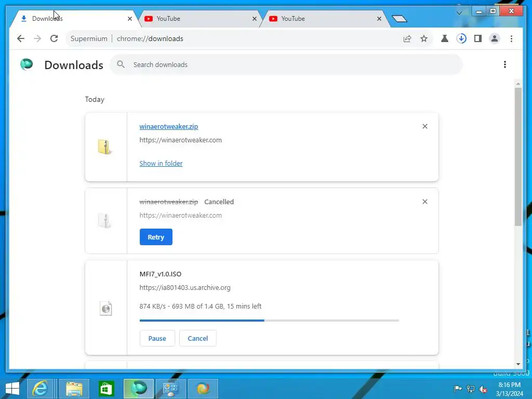532x399 pixels.
Task: Open the experiments flask icon
Action: (445, 38)
